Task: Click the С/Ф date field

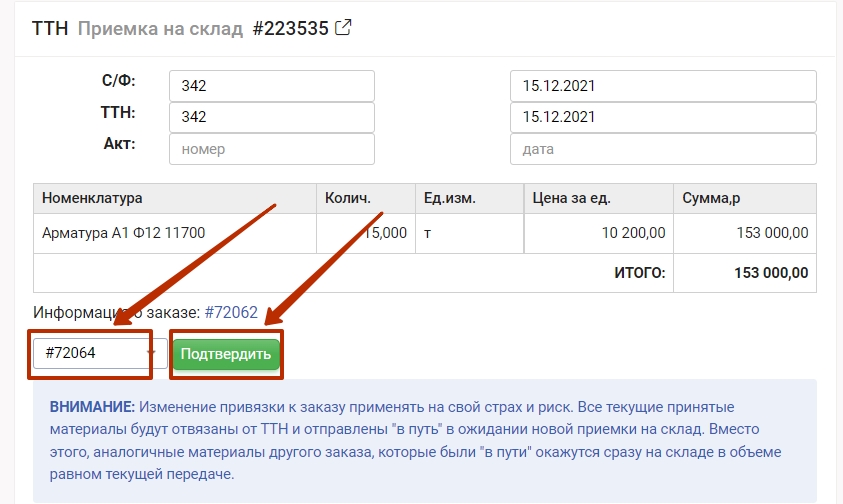Action: click(x=663, y=86)
